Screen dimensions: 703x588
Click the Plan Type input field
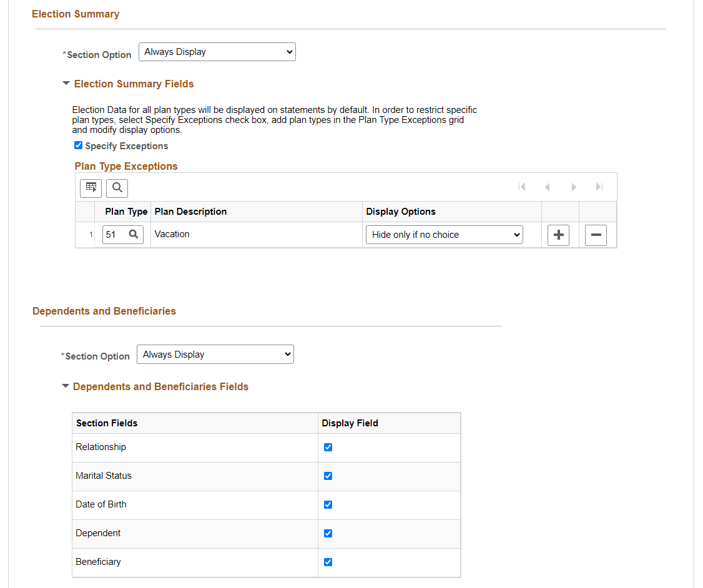click(x=115, y=235)
